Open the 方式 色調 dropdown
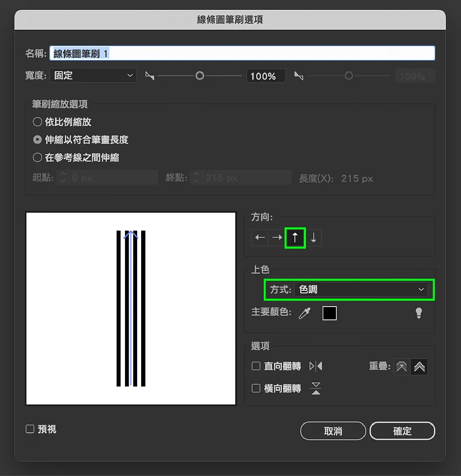 tap(361, 289)
